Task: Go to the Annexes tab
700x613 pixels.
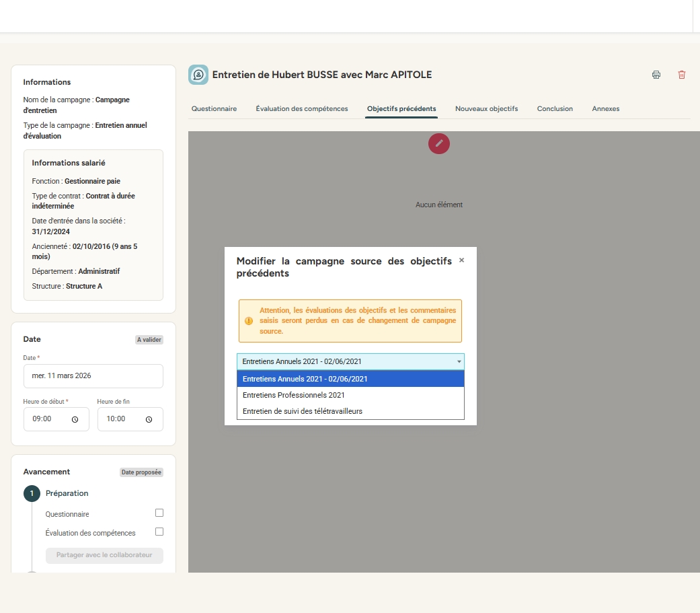Action: click(x=605, y=109)
